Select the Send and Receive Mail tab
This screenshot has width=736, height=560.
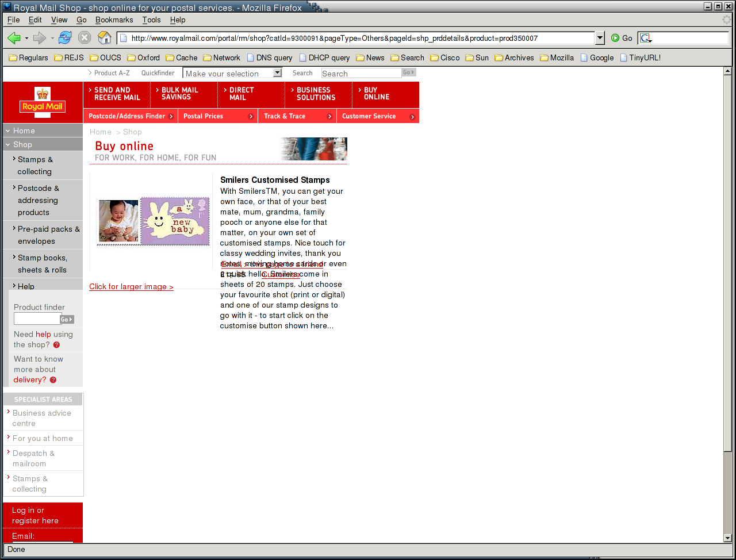(x=117, y=94)
